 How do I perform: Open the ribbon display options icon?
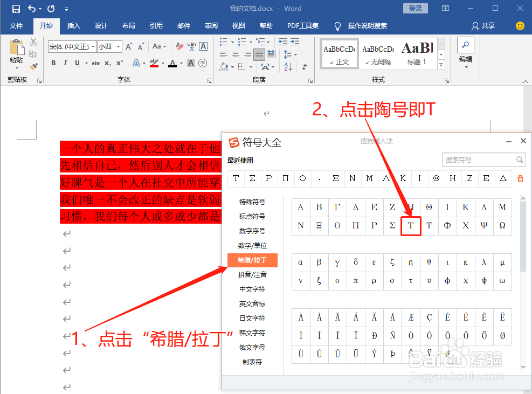click(445, 8)
